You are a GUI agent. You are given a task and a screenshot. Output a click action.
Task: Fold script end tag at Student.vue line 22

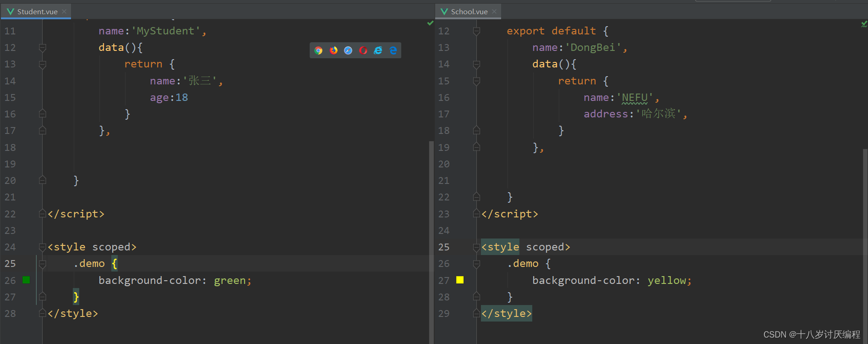click(x=43, y=214)
